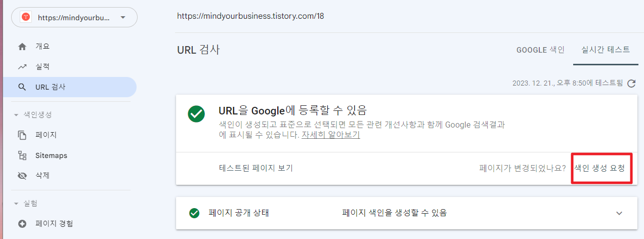
Task: Follow the 자세히 알아보기 link
Action: pos(331,135)
